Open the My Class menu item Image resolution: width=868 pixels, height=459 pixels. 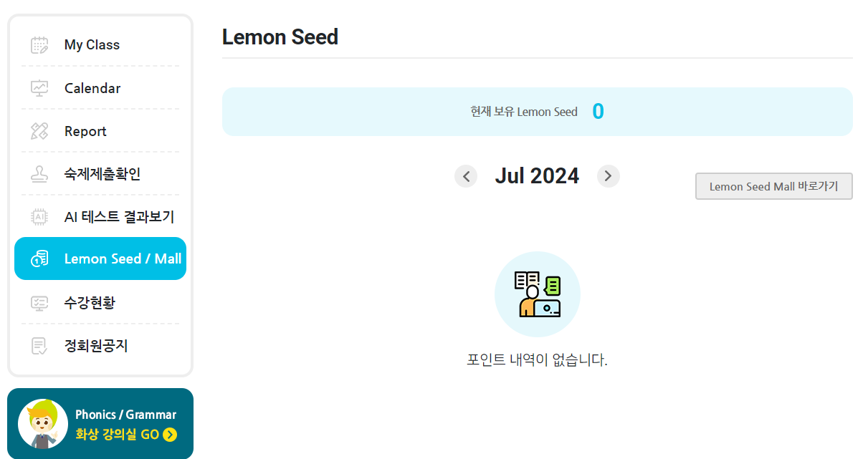[x=92, y=45]
